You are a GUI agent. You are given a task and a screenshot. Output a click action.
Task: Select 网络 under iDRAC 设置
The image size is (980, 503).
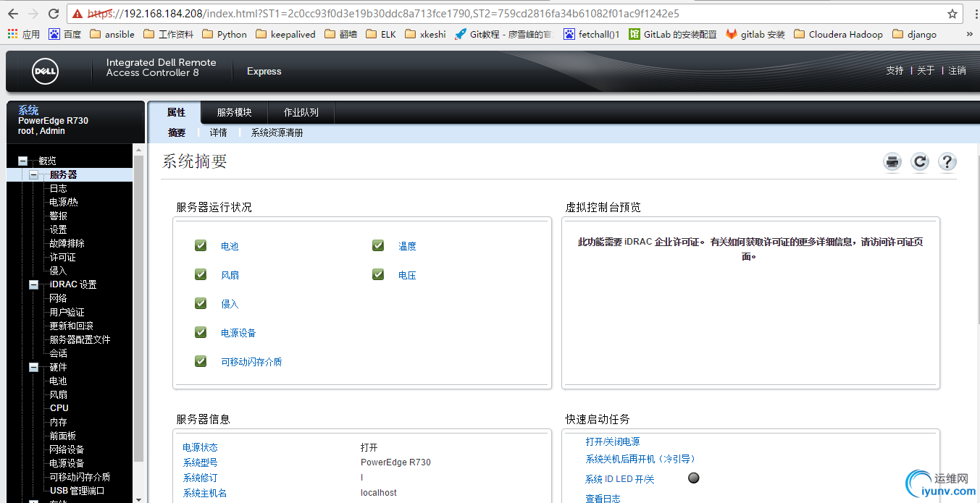(58, 298)
